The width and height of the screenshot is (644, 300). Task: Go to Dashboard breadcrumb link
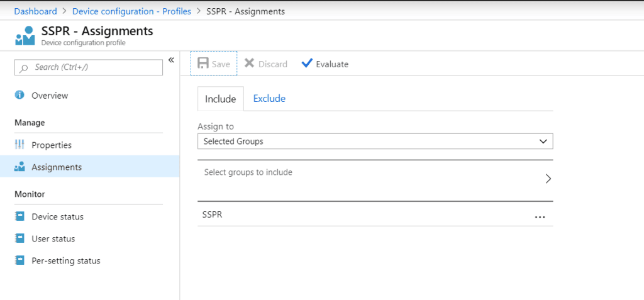click(36, 11)
